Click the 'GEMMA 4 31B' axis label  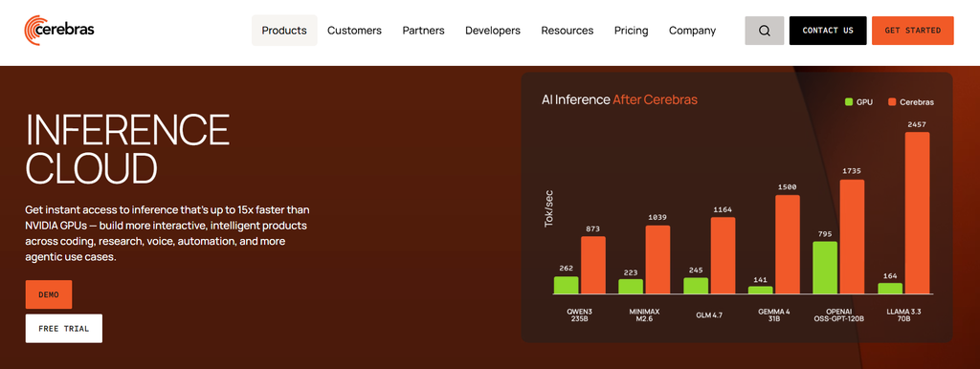coord(773,315)
